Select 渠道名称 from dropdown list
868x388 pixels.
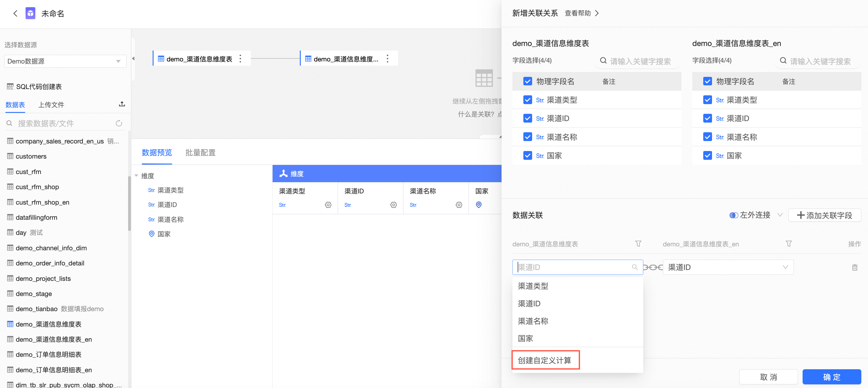[x=578, y=321]
